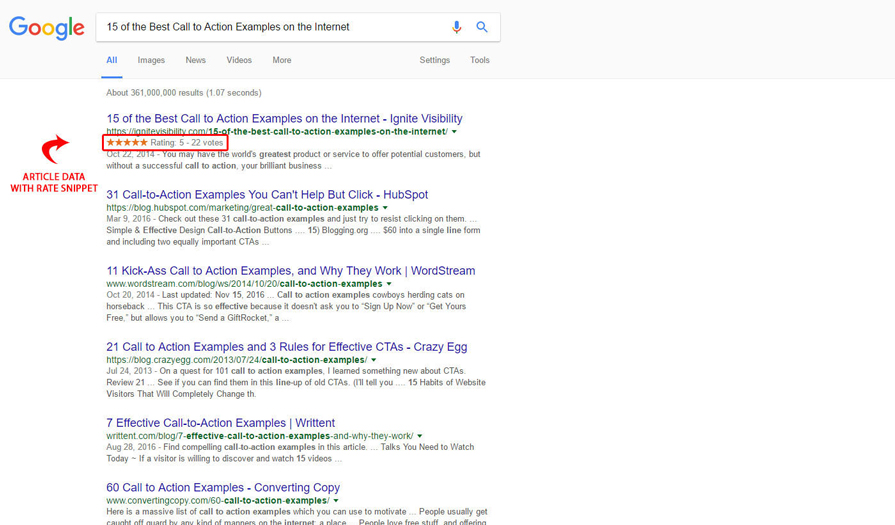This screenshot has height=525, width=895.
Task: Click the Google logo
Action: tap(47, 28)
